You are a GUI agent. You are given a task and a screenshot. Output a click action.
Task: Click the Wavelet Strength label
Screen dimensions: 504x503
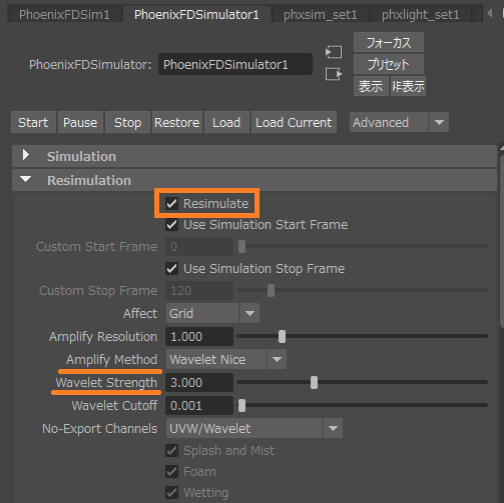pos(106,382)
